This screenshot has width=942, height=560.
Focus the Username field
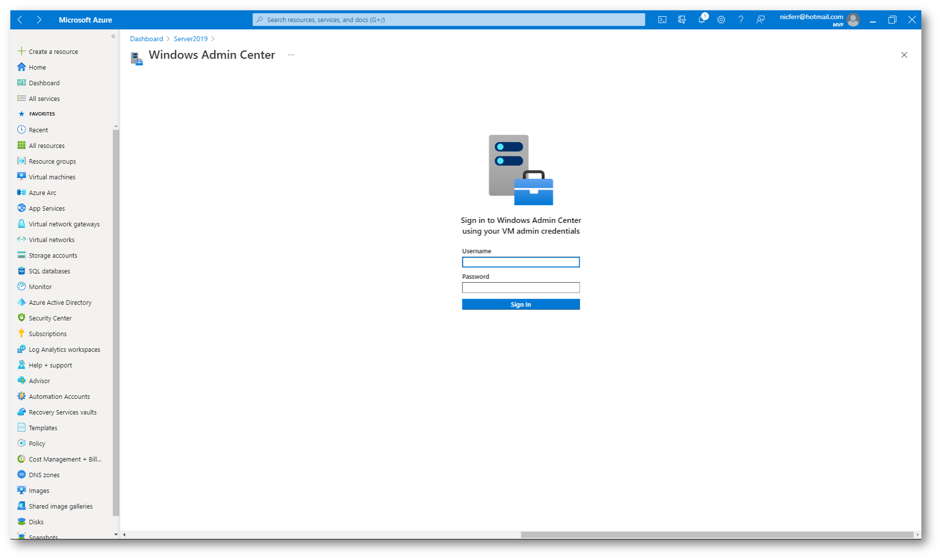(521, 262)
